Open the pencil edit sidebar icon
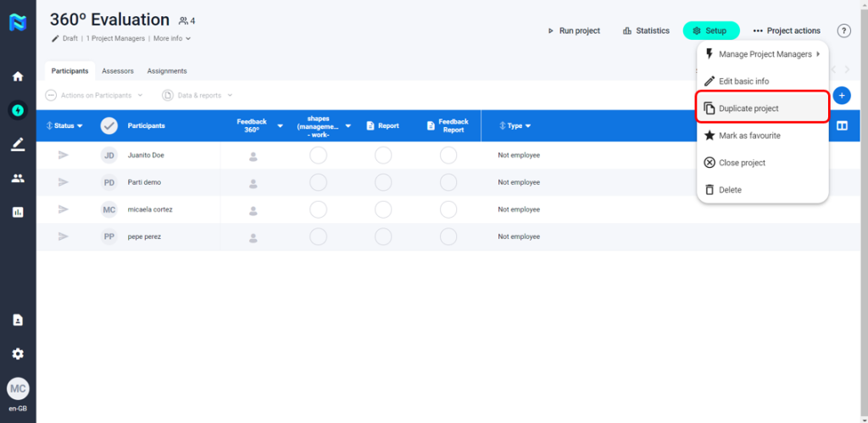 coord(18,144)
